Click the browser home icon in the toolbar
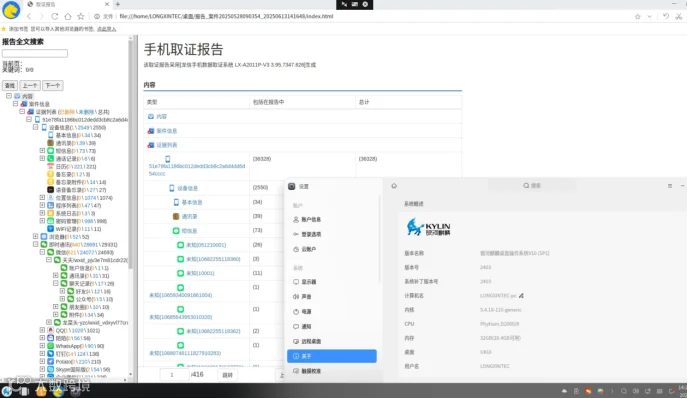 (x=68, y=16)
